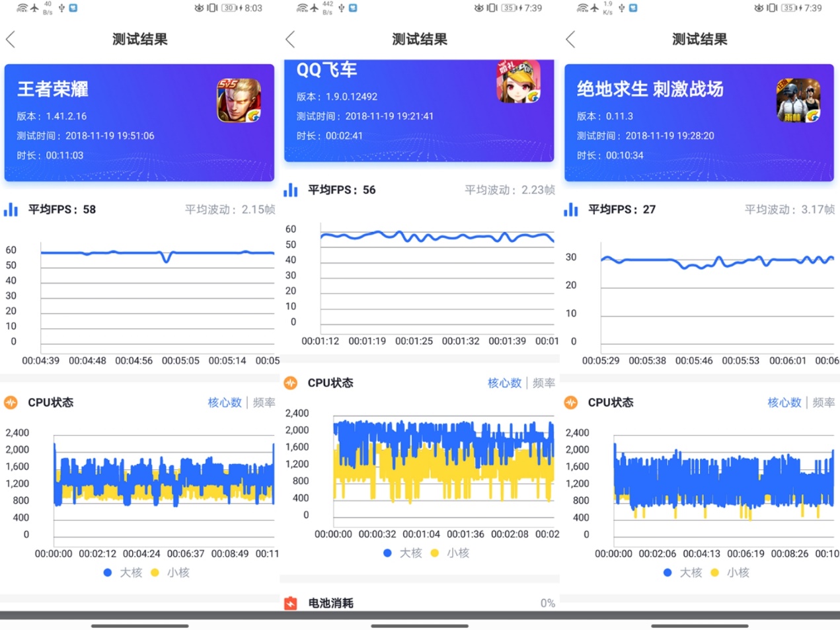Click the battery icon next to 电池消耗
The image size is (840, 630).
(291, 602)
